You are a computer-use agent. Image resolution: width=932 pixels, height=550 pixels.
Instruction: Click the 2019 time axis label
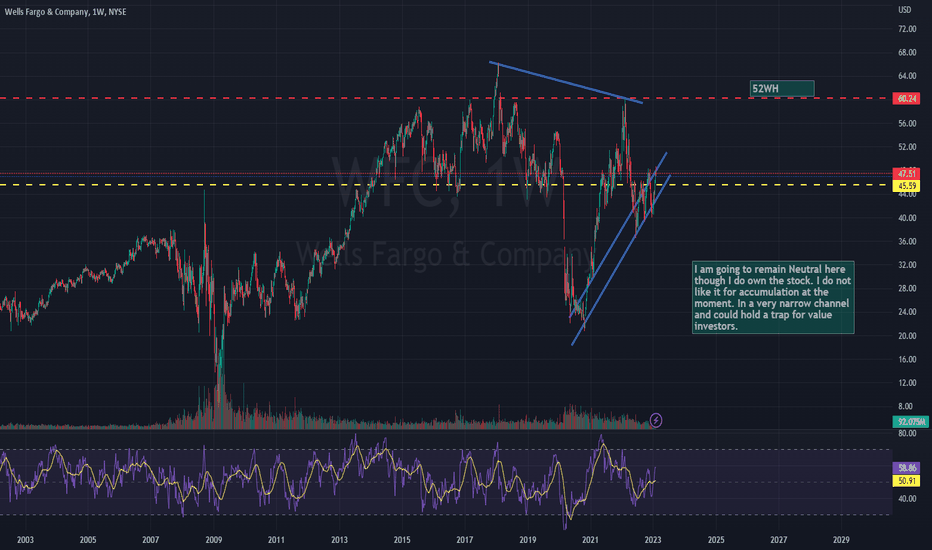[527, 540]
